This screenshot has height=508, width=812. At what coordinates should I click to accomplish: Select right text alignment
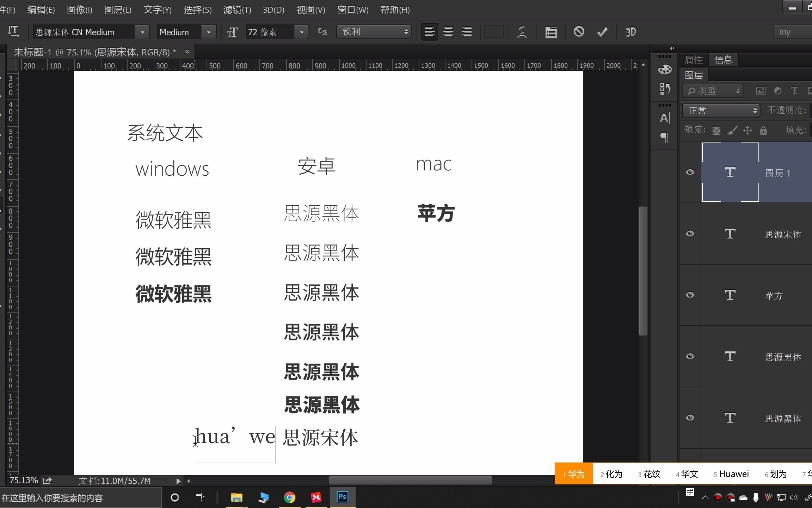tap(467, 32)
